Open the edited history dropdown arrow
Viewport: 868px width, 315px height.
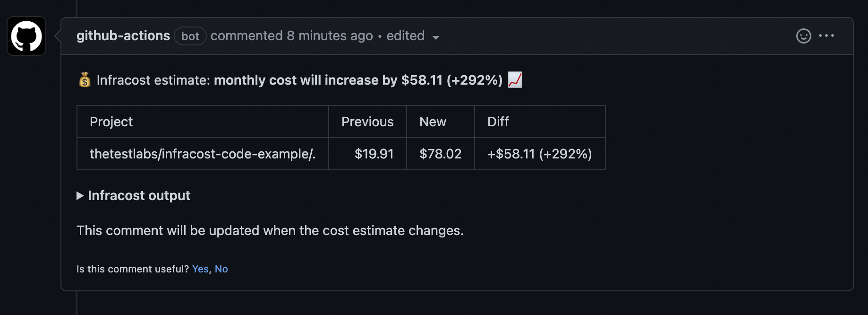click(x=436, y=37)
